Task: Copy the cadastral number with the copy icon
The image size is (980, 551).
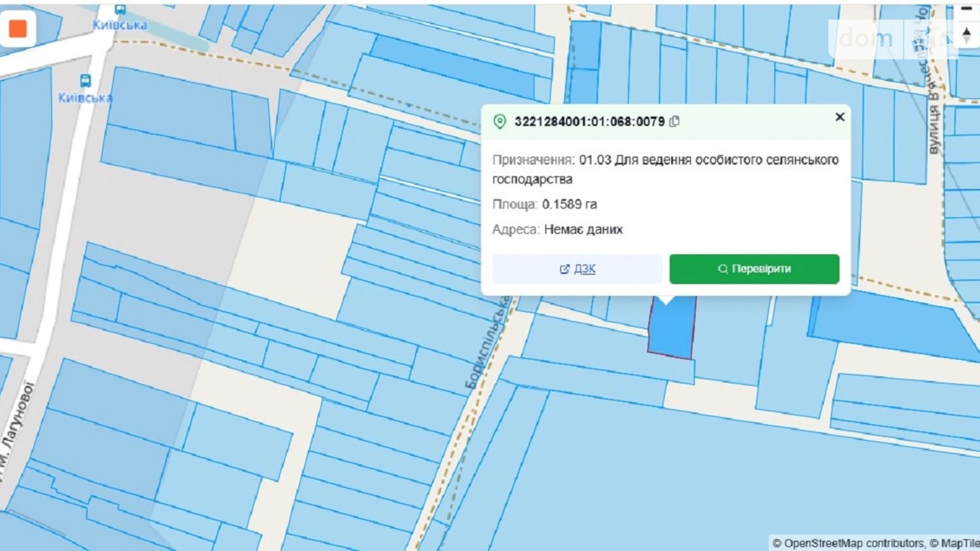Action: point(674,121)
